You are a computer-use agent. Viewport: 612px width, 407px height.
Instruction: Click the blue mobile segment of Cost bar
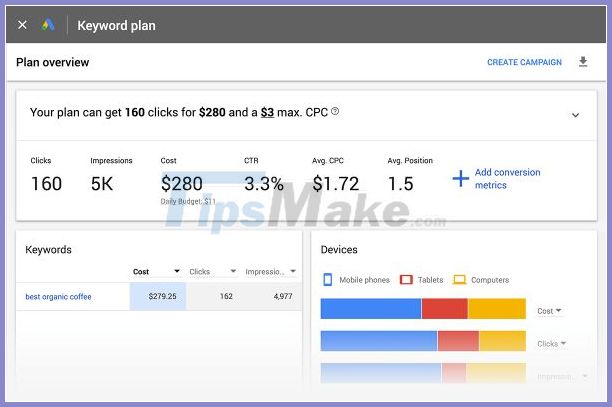coord(371,309)
